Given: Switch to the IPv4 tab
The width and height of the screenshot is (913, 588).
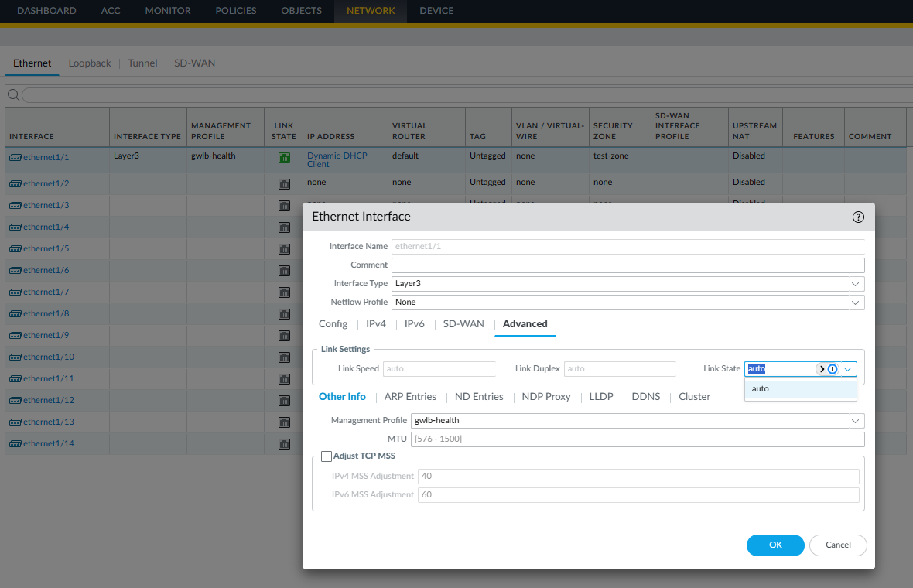Looking at the screenshot, I should 376,324.
